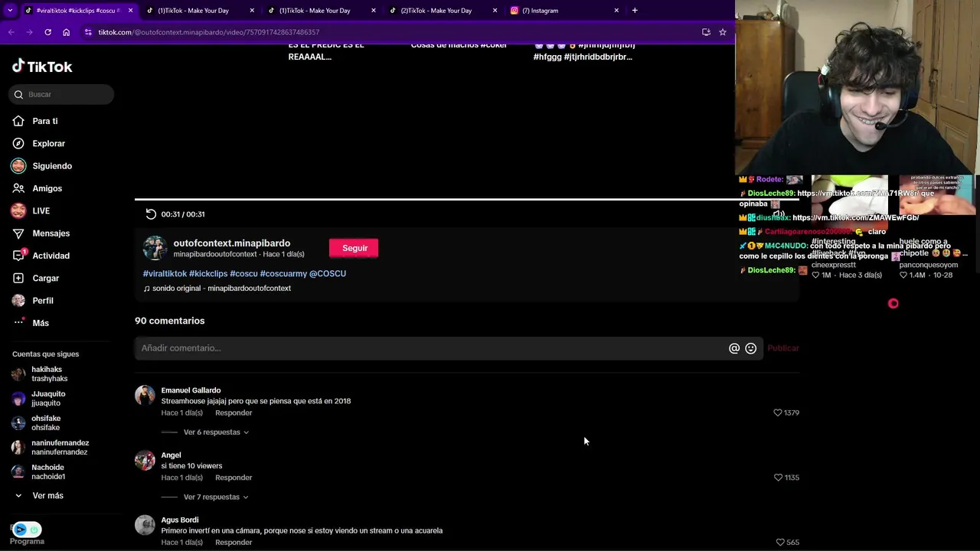Expand Ver 6 respuestas under Emanuel Gallardo

pyautogui.click(x=216, y=432)
